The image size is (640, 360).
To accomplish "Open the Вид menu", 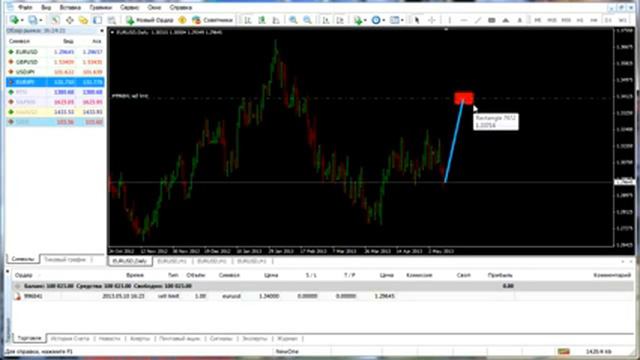I will click(46, 7).
